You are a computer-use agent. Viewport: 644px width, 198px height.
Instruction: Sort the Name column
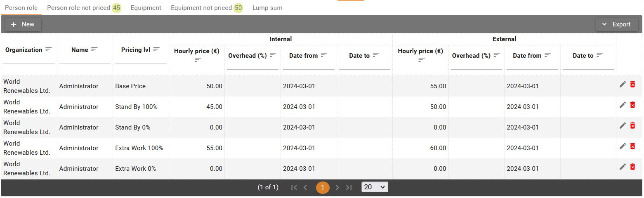[x=94, y=49]
